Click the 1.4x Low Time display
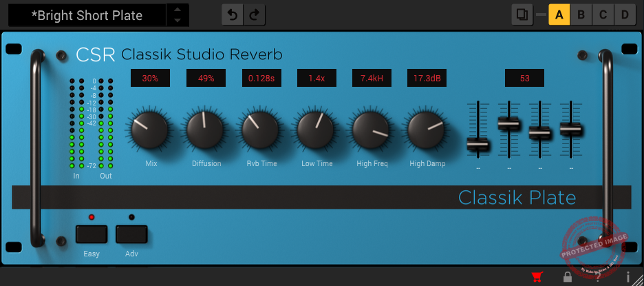This screenshot has width=644, height=286. [x=316, y=78]
